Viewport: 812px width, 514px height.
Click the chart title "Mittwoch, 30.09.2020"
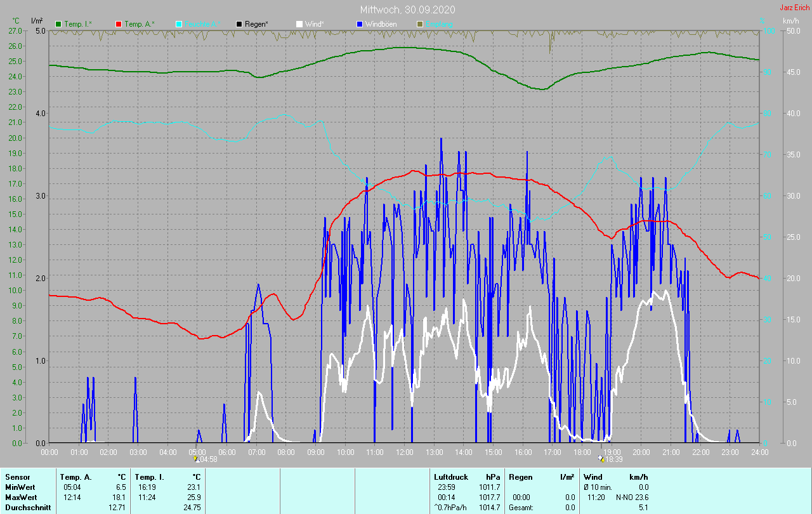[407, 10]
